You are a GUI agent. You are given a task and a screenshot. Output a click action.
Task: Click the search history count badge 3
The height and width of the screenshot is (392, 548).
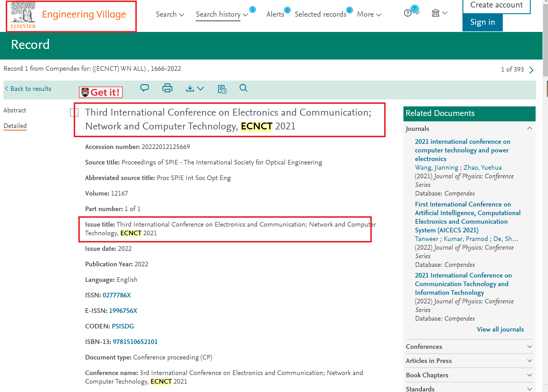point(252,9)
